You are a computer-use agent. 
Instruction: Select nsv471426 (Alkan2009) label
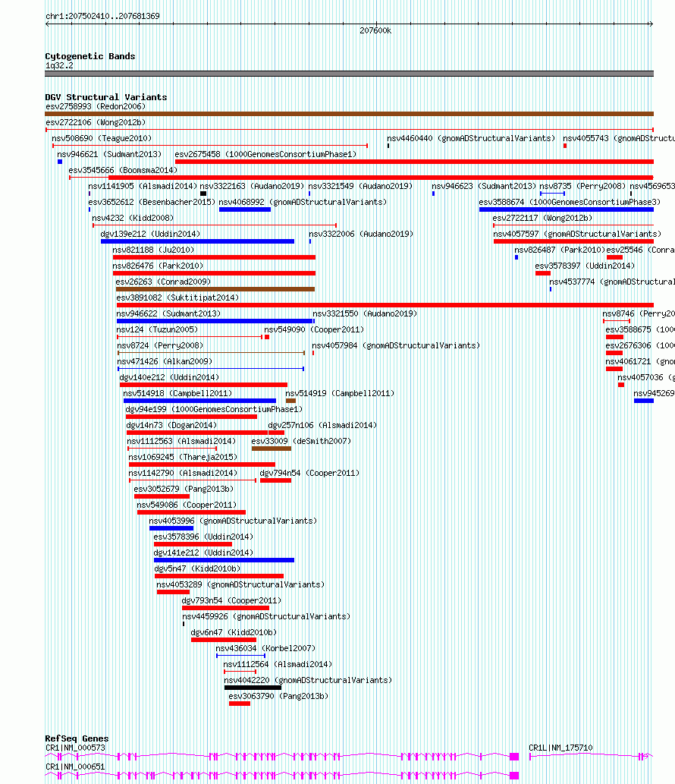coord(165,363)
